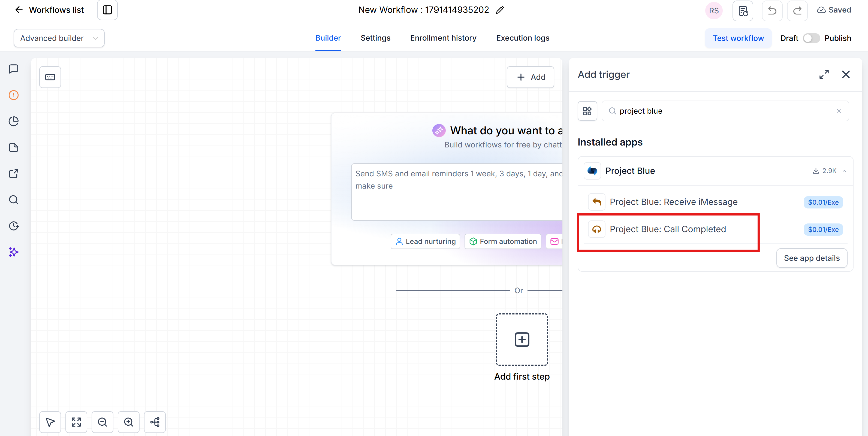Open the workflow notes icon
The width and height of the screenshot is (868, 436).
click(743, 11)
